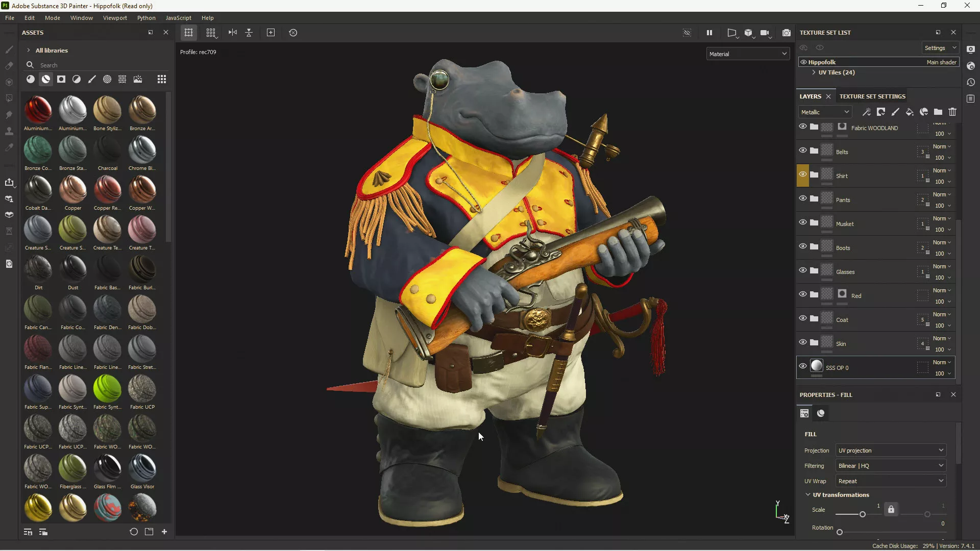Open the Material viewport mode dropdown
The image size is (980, 551).
pos(748,54)
